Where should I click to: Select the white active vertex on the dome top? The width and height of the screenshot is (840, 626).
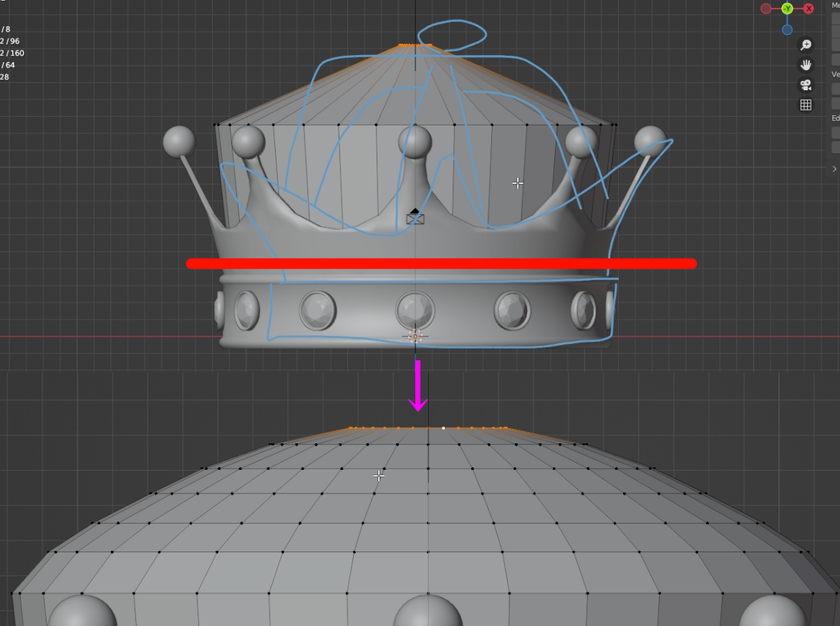443,428
